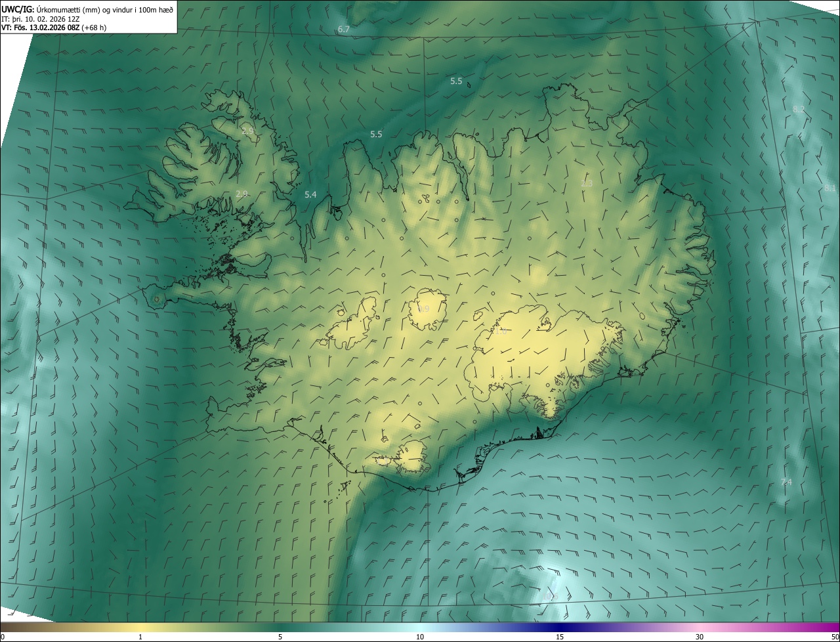The image size is (840, 642).
Task: Click the '8.2' value label on the map
Action: (798, 109)
